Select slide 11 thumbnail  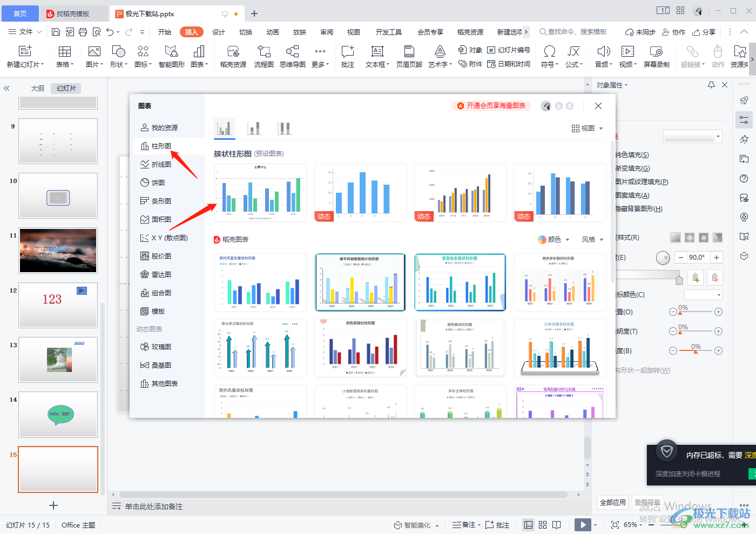pos(58,250)
